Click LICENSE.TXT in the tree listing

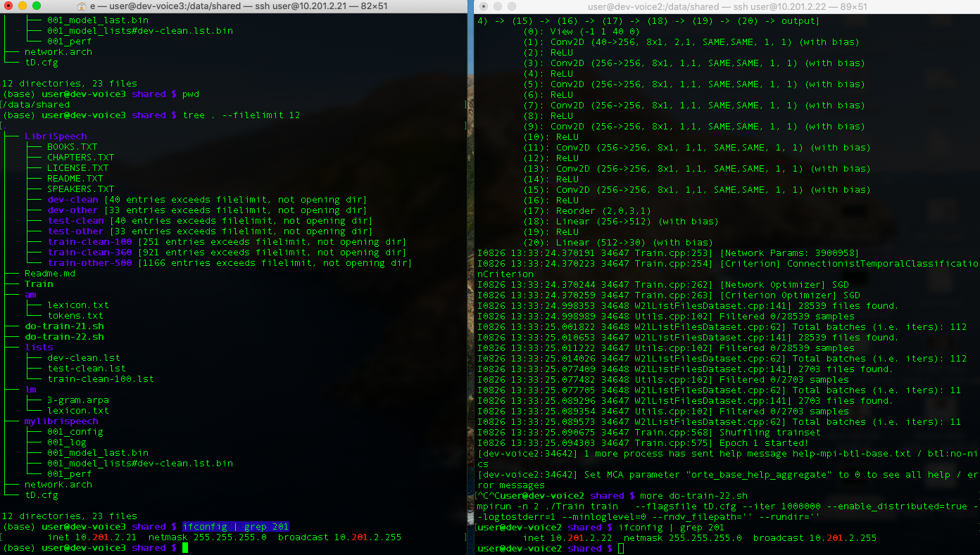coord(77,168)
